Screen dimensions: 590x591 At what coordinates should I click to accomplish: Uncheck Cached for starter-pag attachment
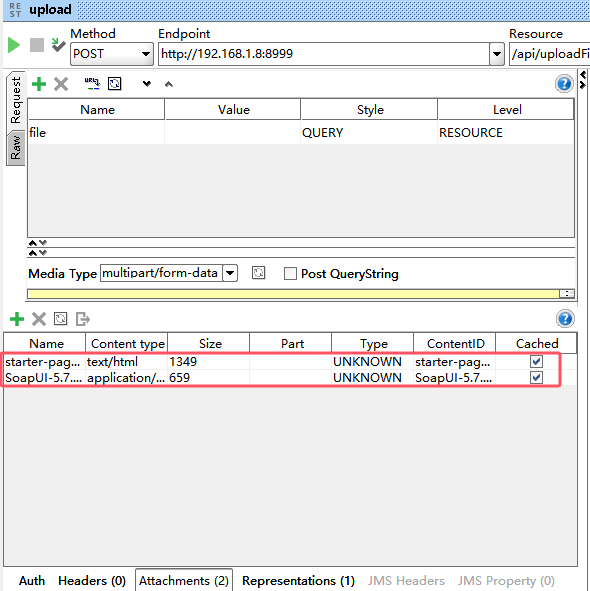(536, 361)
